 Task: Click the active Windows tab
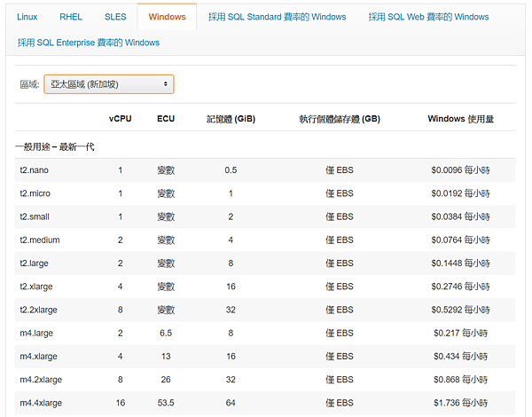click(x=167, y=17)
